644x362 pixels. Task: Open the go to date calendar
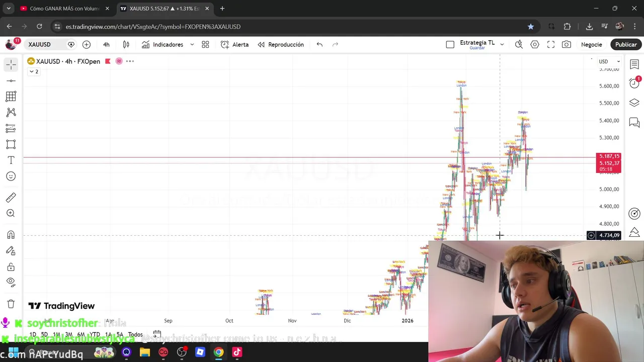click(157, 334)
